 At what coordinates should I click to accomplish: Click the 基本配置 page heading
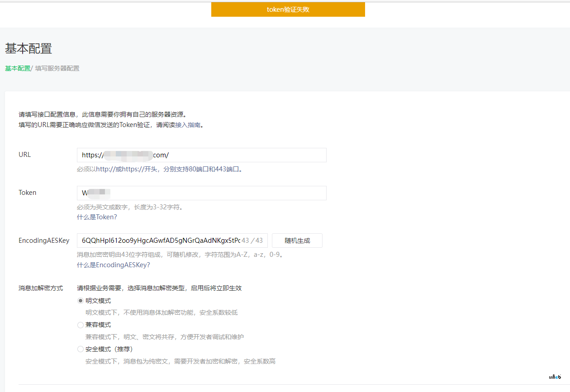click(x=28, y=48)
